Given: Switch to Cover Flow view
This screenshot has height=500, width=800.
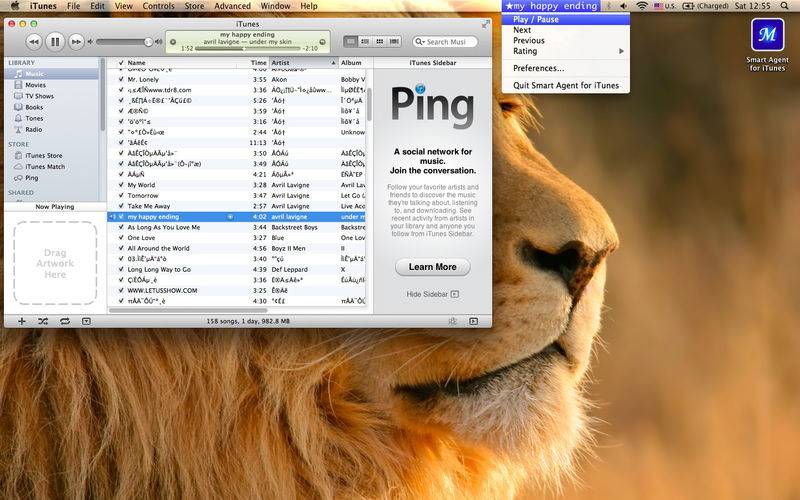Looking at the screenshot, I should click(x=394, y=41).
